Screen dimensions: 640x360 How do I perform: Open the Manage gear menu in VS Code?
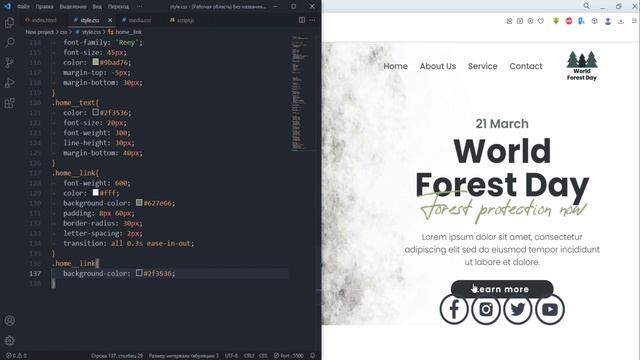[9, 340]
